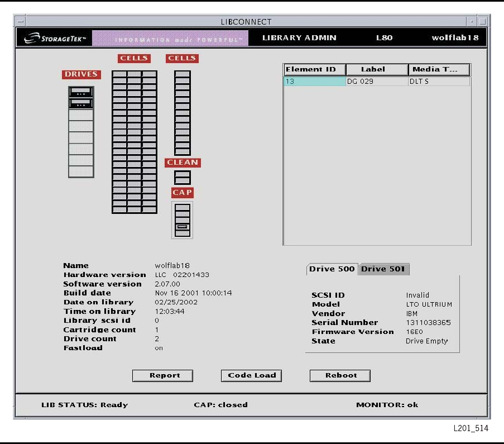Screen dimensions: 504x444
Task: Select the DLT S media type cell
Action: tap(439, 82)
